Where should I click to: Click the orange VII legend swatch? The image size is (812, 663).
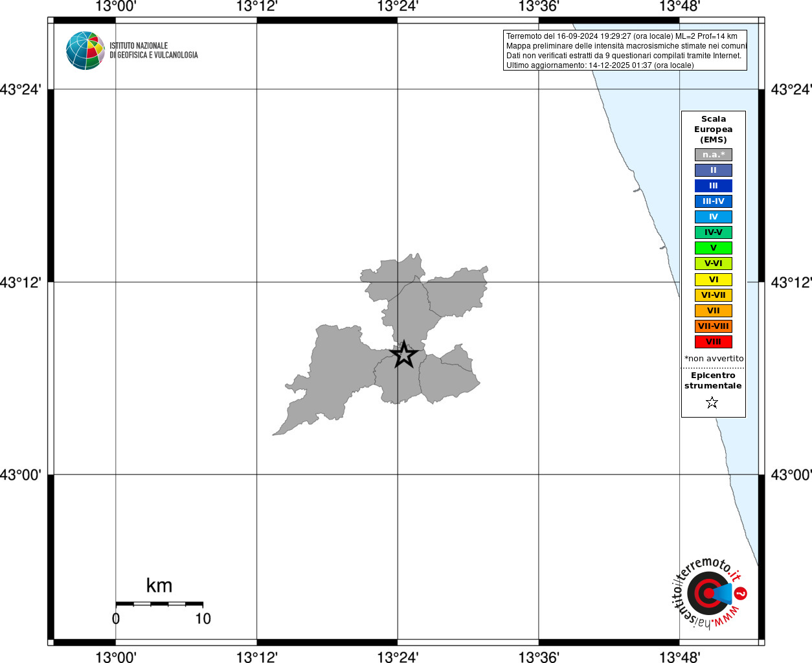pyautogui.click(x=714, y=311)
